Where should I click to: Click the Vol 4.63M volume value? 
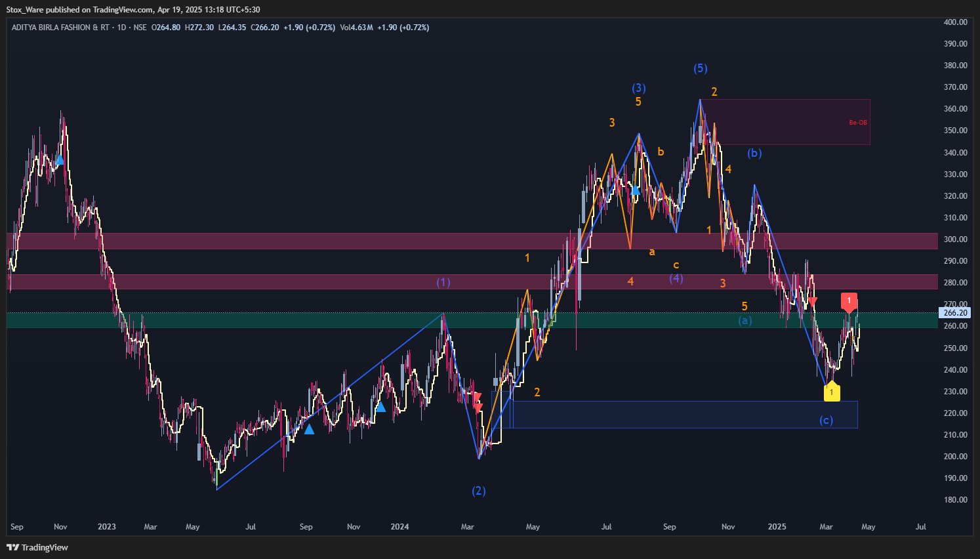click(x=356, y=28)
